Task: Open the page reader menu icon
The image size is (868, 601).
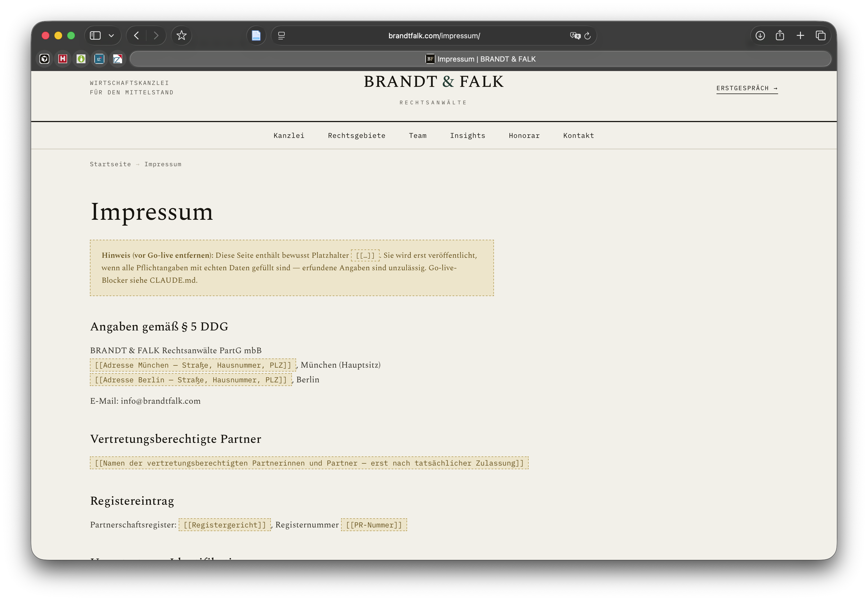Action: 281,36
